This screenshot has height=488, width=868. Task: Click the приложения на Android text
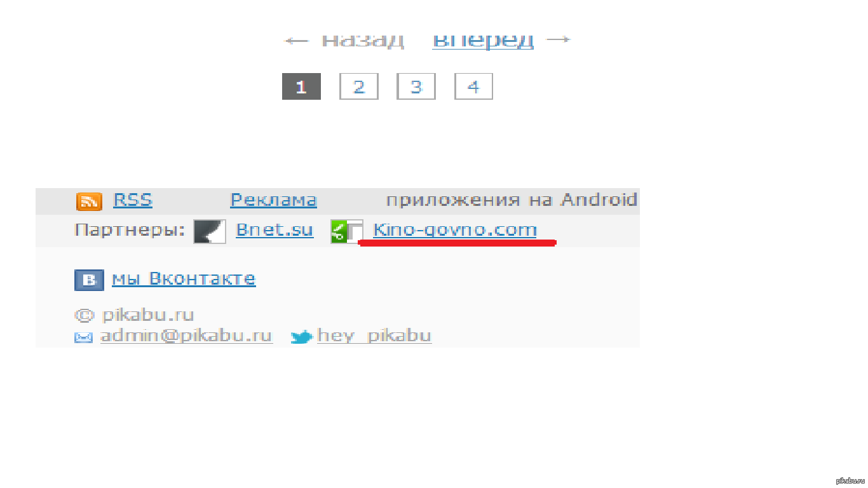(x=512, y=200)
